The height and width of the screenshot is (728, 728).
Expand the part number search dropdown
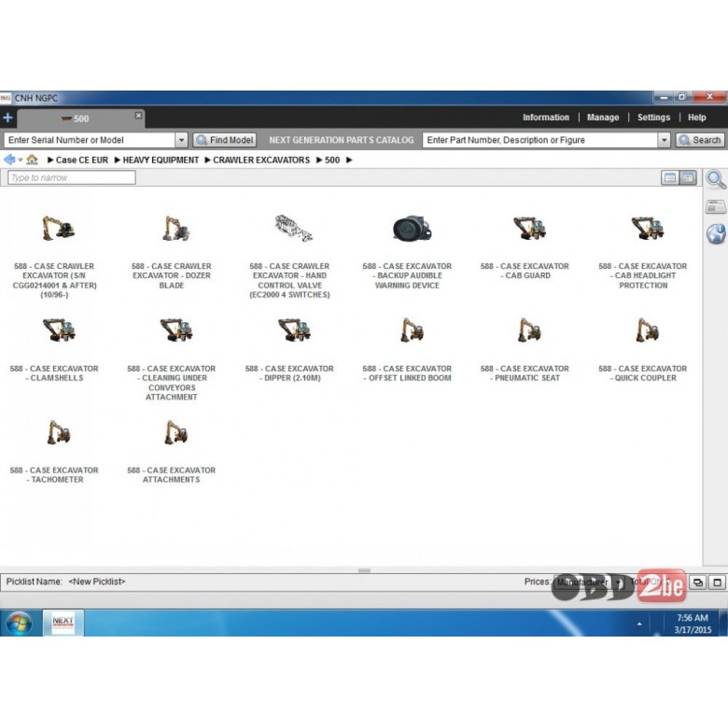point(665,140)
